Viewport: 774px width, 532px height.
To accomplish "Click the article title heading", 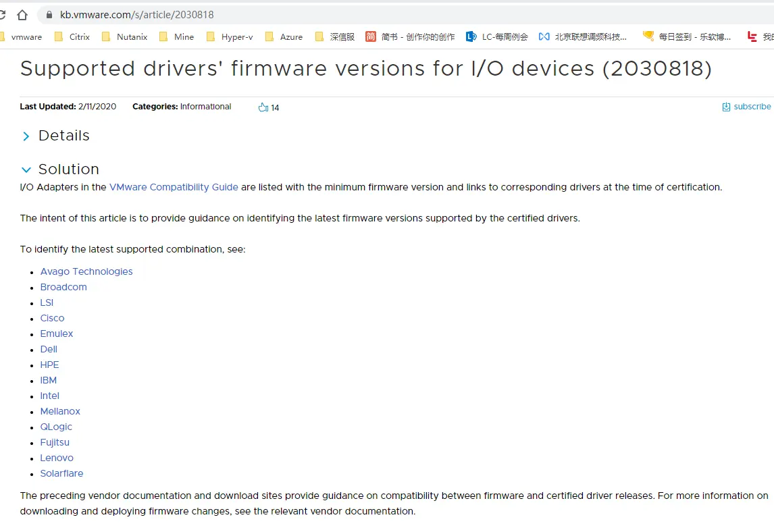I will 366,69.
